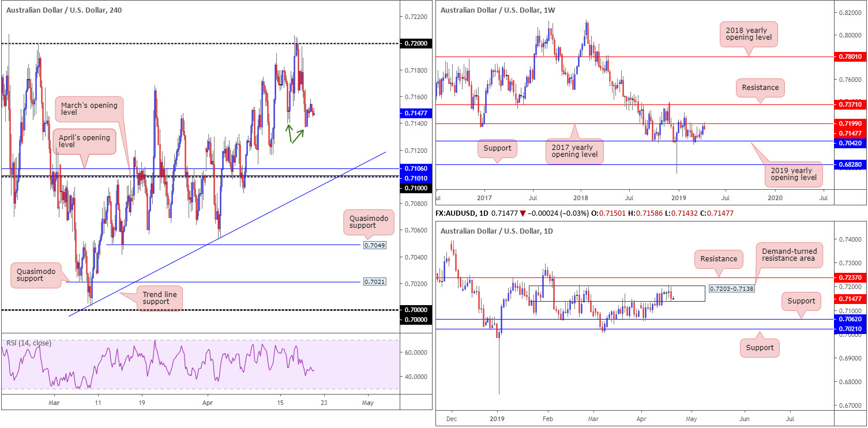Click the red 0.73710 price tag

[851, 105]
